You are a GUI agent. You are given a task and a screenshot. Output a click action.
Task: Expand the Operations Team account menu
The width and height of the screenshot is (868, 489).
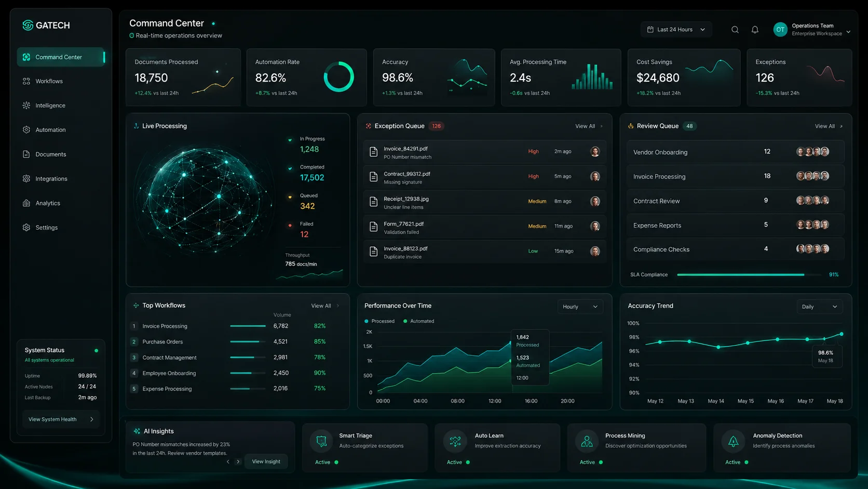(x=848, y=32)
